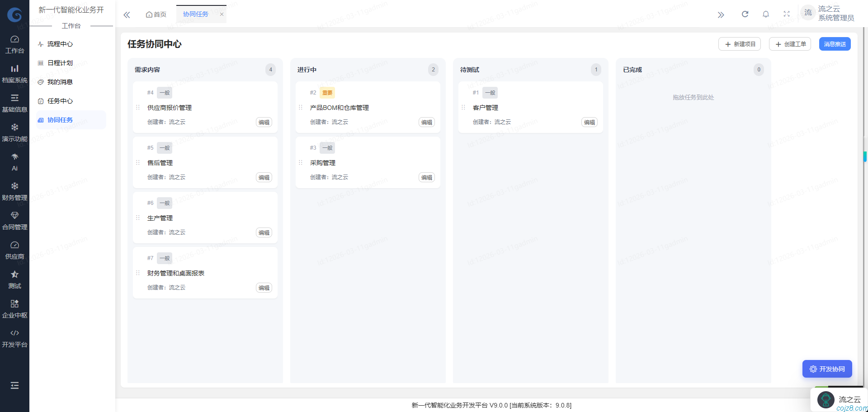Open the 开发平台 development platform icon
868x412 pixels.
coord(14,337)
